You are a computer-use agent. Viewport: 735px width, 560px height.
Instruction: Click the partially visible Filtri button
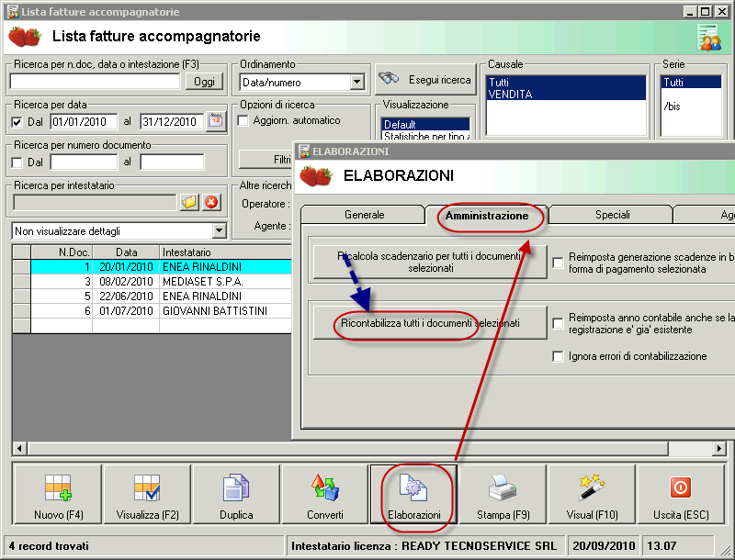[x=266, y=160]
